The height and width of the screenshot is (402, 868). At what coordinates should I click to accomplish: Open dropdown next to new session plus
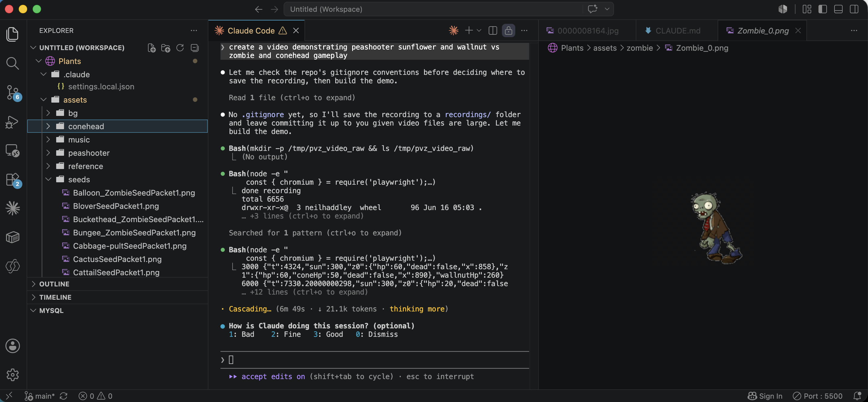point(479,31)
